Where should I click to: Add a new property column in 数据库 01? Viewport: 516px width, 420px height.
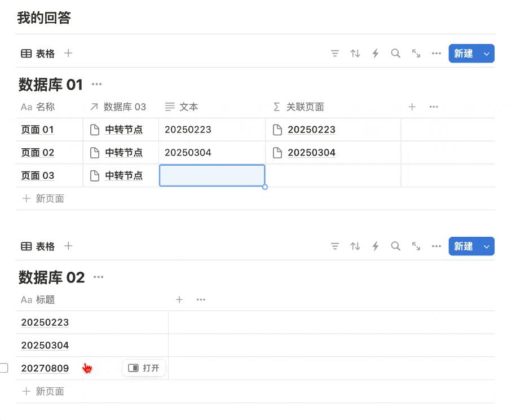[412, 107]
